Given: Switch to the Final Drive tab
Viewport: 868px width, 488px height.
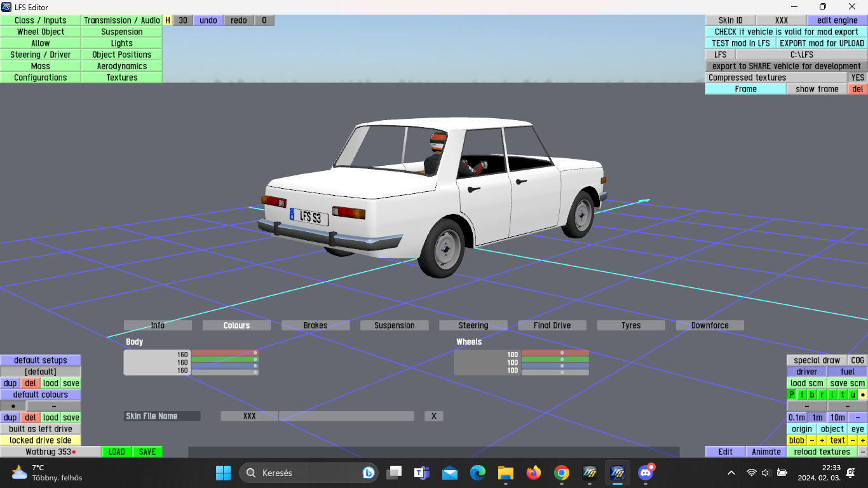Looking at the screenshot, I should (x=552, y=325).
